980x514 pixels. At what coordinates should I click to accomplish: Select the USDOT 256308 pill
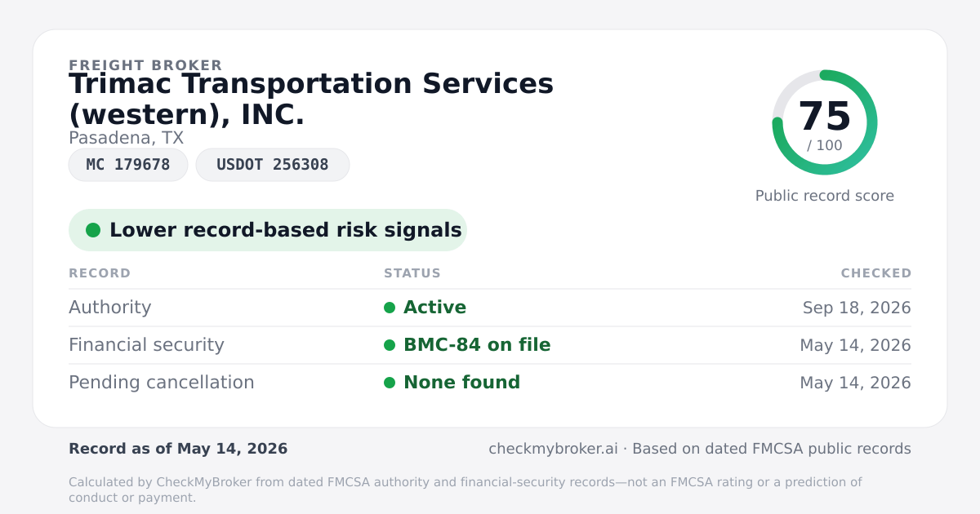(273, 165)
